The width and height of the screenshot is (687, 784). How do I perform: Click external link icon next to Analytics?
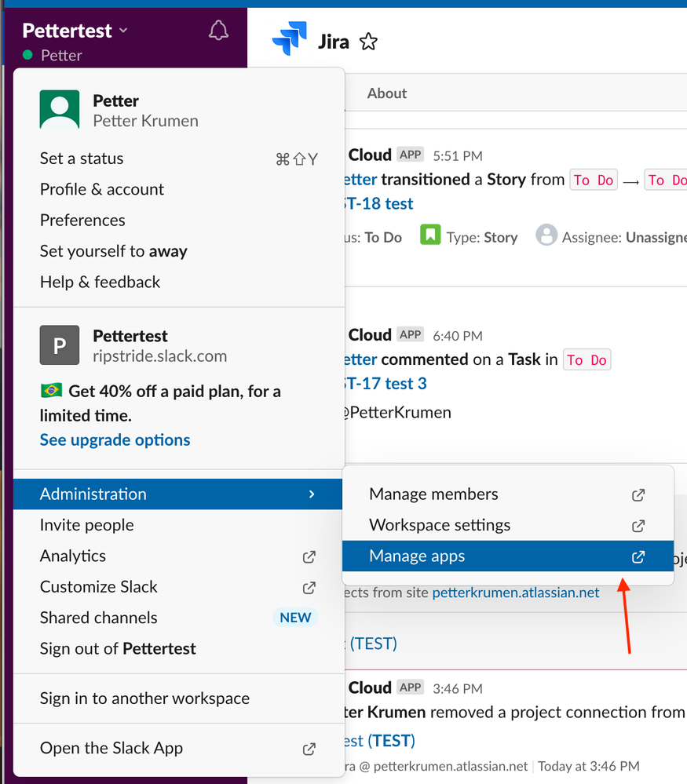click(x=309, y=557)
